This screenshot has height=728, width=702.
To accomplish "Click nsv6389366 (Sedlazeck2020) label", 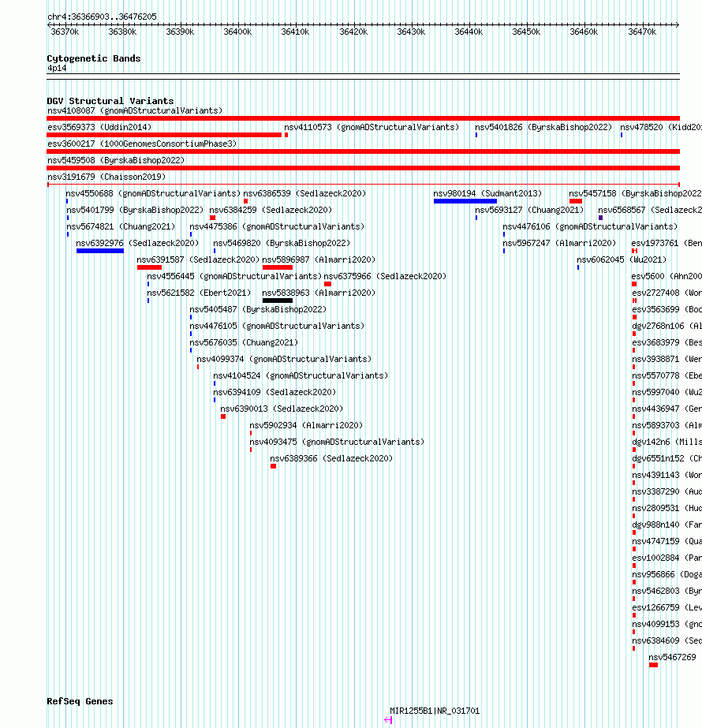I will point(331,459).
